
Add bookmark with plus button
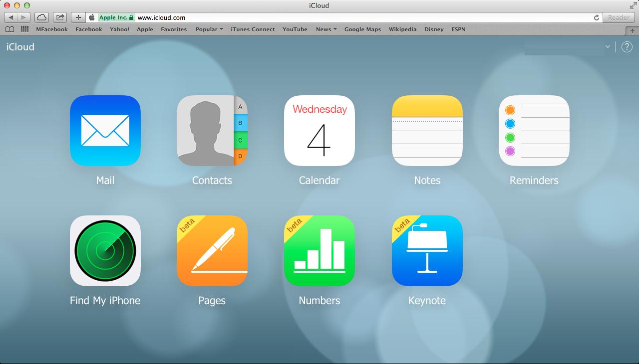coord(78,17)
